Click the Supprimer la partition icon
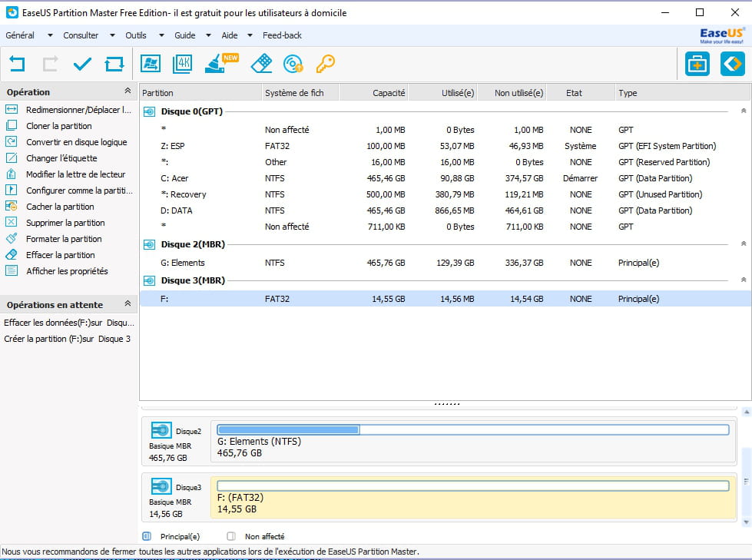This screenshot has width=752, height=560. click(12, 223)
